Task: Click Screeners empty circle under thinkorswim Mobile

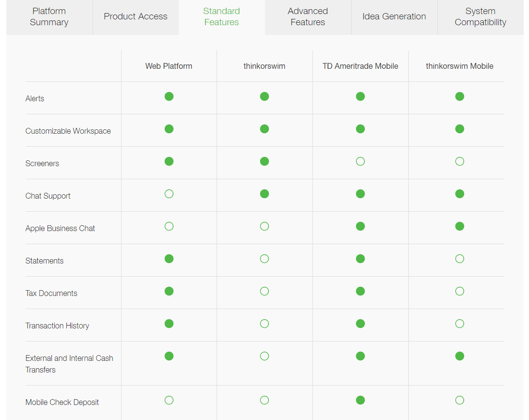Action: pyautogui.click(x=460, y=161)
